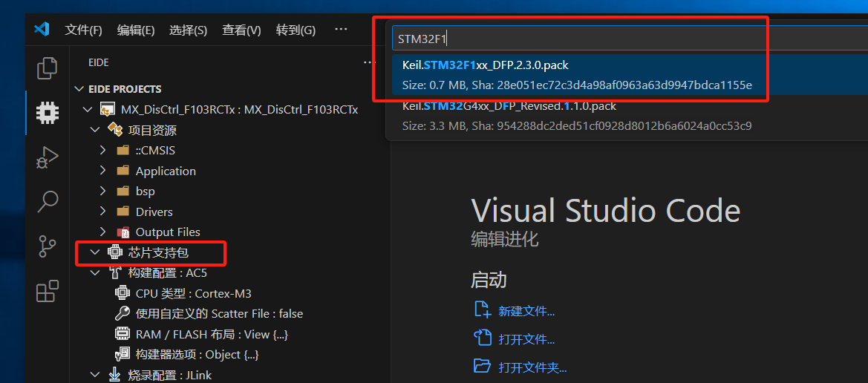Collapse the MX_DisCtrl_F103RCTx project node
This screenshot has width=868, height=383.
88,110
